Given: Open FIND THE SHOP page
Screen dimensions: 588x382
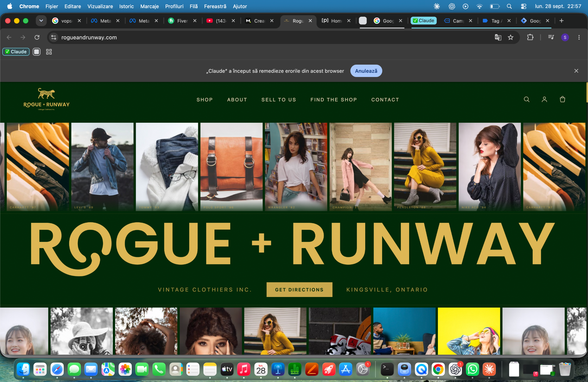Looking at the screenshot, I should [x=333, y=100].
